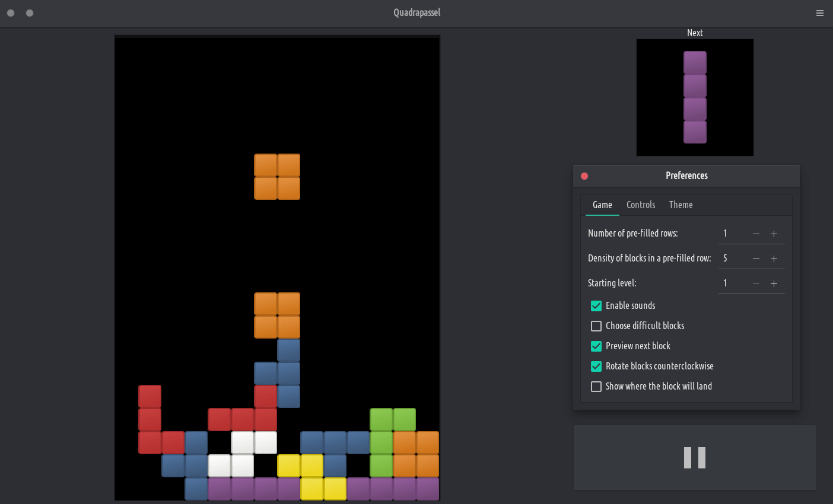Open the hamburger menu in the title bar
833x504 pixels.
(x=819, y=13)
